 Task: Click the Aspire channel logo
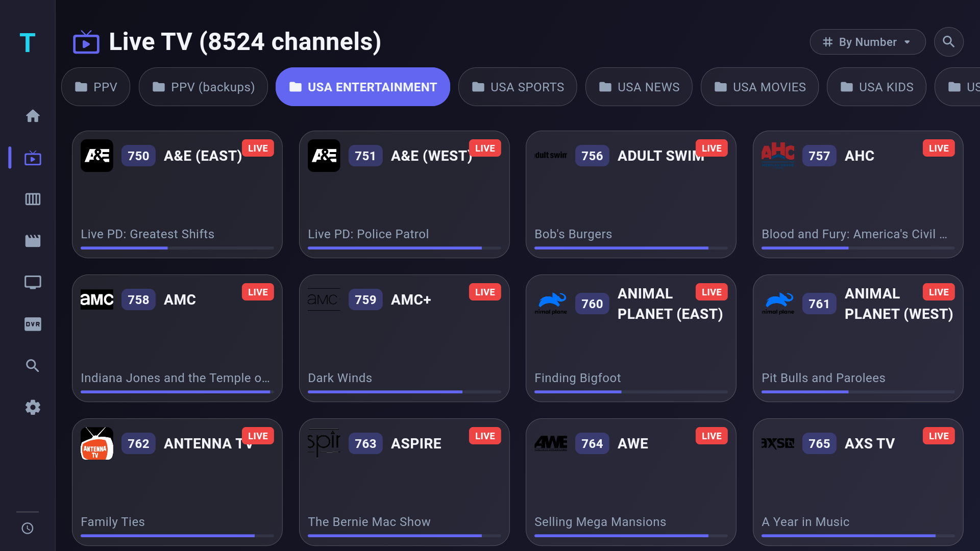pos(324,443)
